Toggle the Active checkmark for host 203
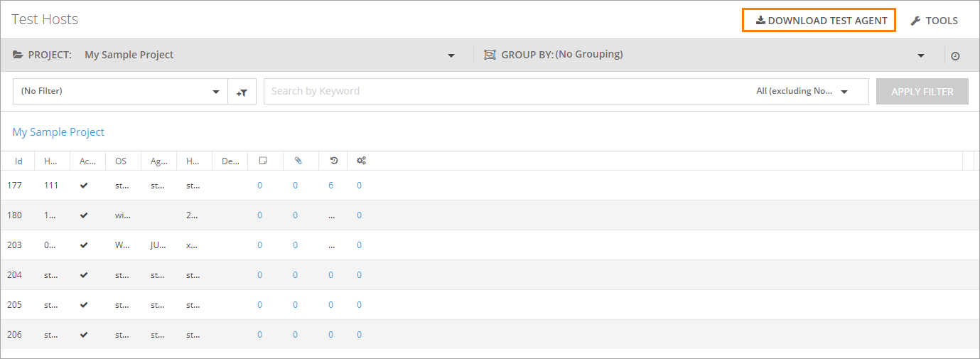This screenshot has width=980, height=359. point(84,245)
